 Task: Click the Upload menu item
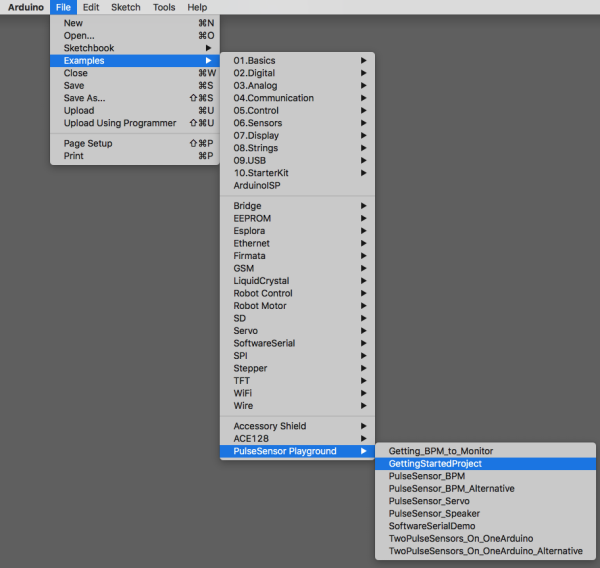tap(135, 111)
